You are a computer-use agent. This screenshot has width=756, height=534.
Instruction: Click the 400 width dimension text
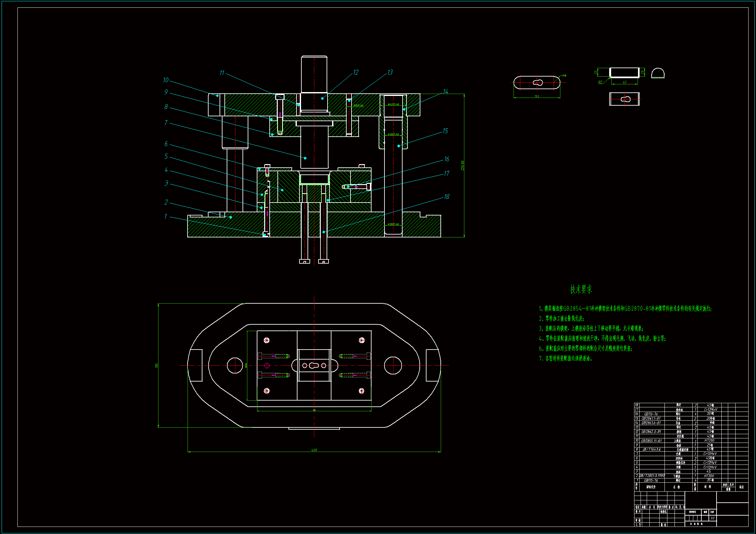(314, 450)
